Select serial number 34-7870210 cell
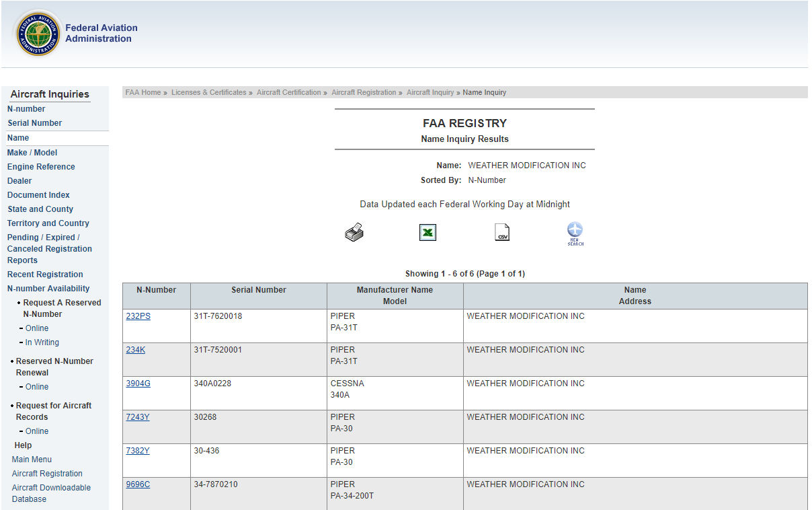Viewport: 812px width, 510px height. tap(259, 494)
